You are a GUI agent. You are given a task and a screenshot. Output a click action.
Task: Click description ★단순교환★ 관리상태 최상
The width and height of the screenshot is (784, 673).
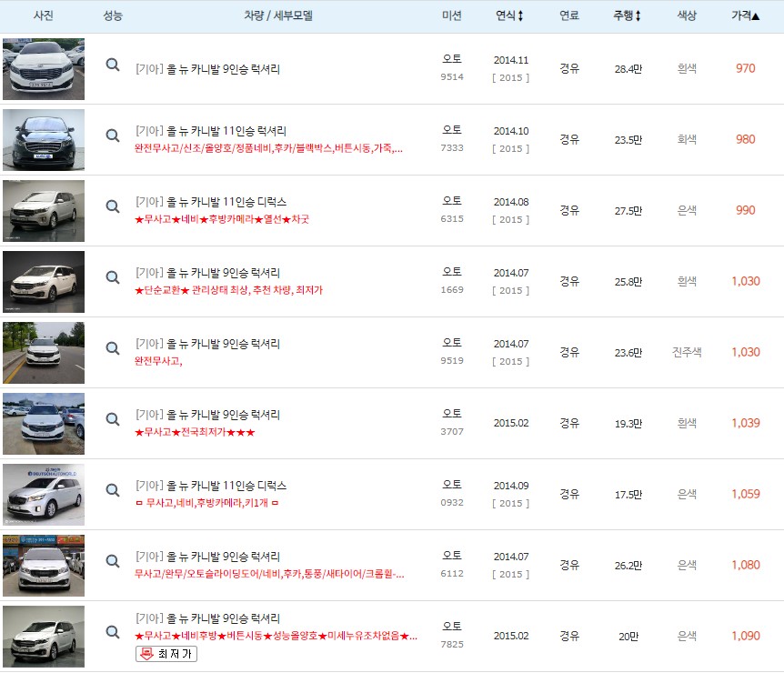point(228,290)
